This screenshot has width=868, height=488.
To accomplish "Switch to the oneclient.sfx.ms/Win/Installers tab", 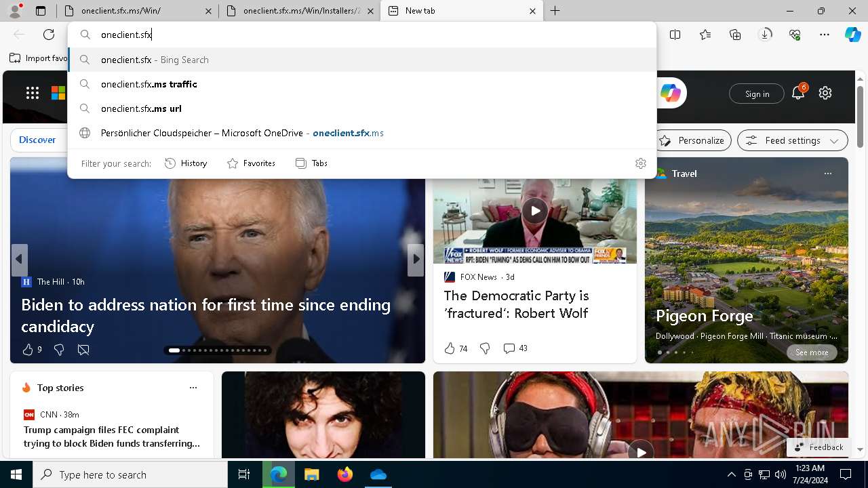I will (299, 11).
